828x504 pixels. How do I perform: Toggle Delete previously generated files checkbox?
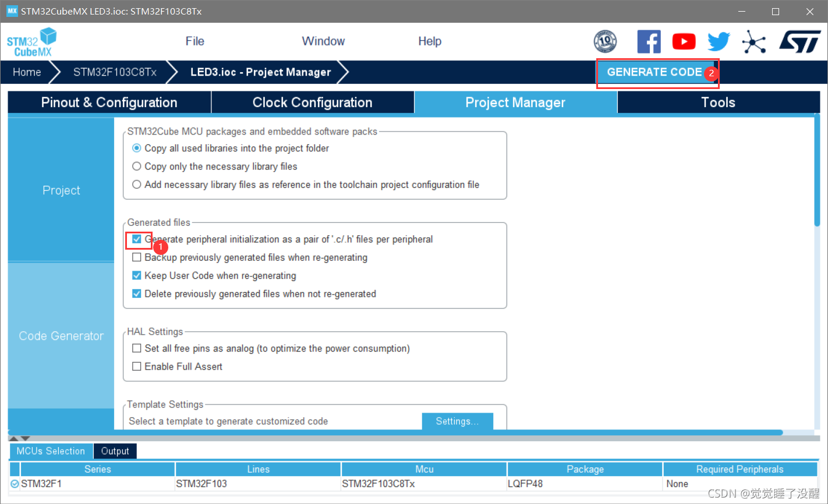click(x=136, y=294)
